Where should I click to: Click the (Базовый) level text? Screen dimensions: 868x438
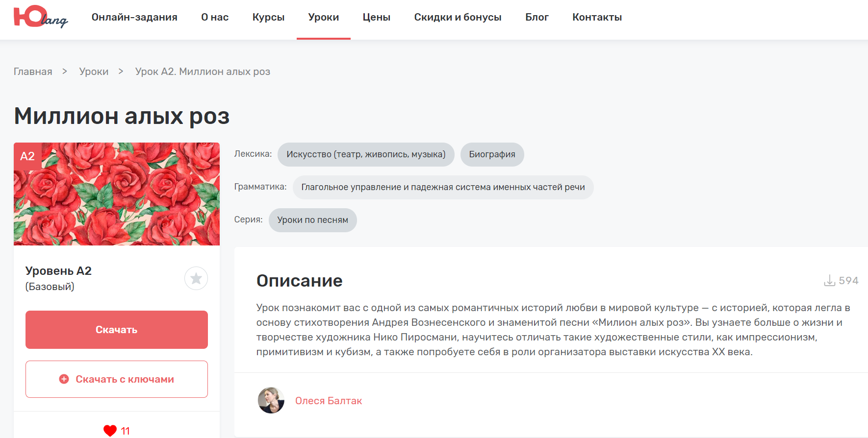[x=50, y=287]
